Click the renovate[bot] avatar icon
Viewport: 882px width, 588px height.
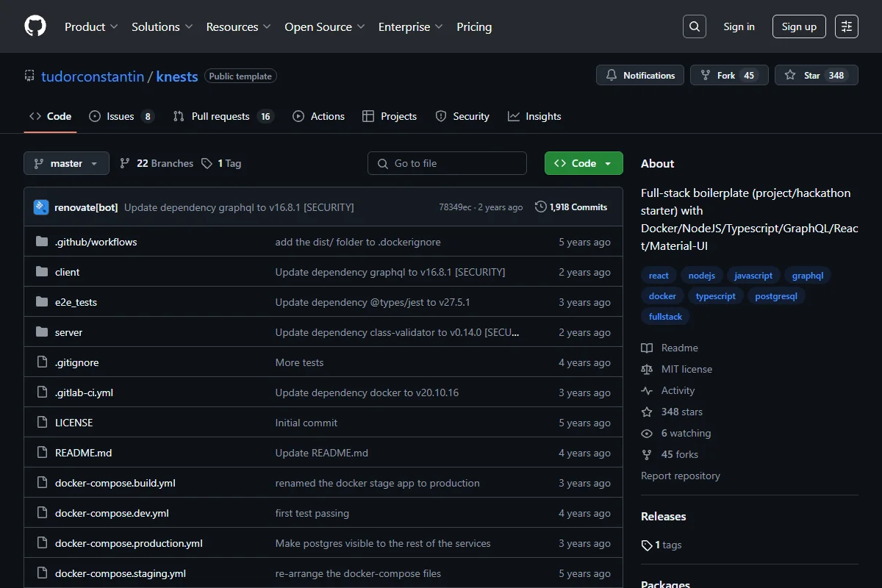(41, 207)
